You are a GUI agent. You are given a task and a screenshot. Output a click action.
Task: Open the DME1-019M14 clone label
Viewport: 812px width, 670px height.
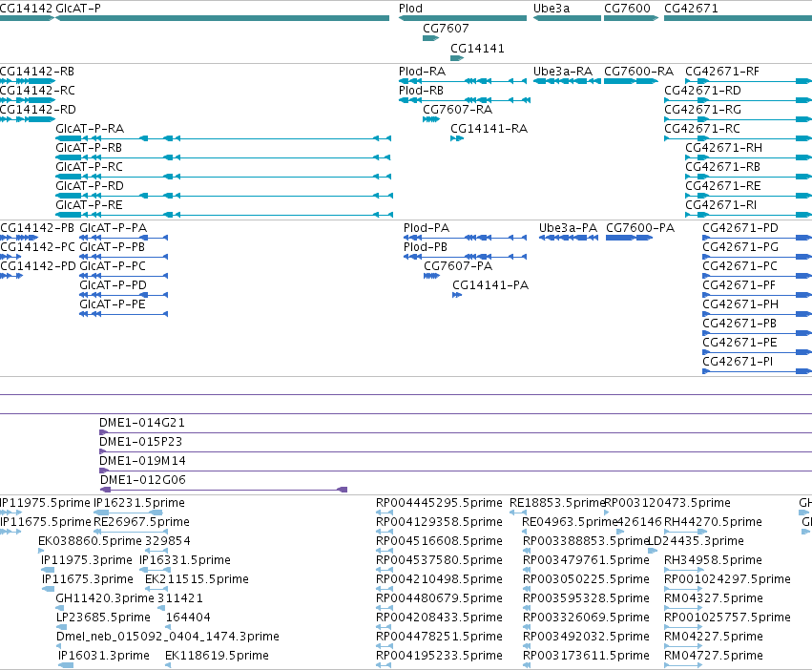pyautogui.click(x=142, y=461)
